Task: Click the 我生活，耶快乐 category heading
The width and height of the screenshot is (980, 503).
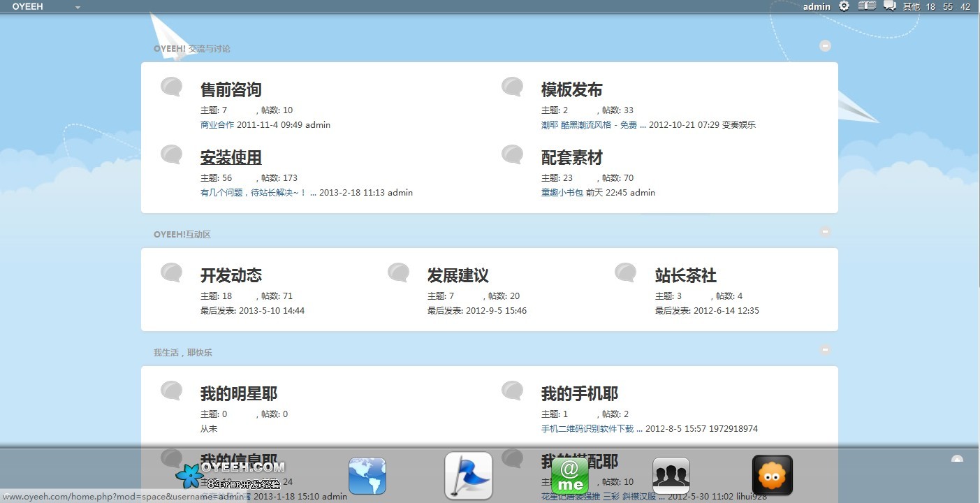Action: pyautogui.click(x=183, y=353)
